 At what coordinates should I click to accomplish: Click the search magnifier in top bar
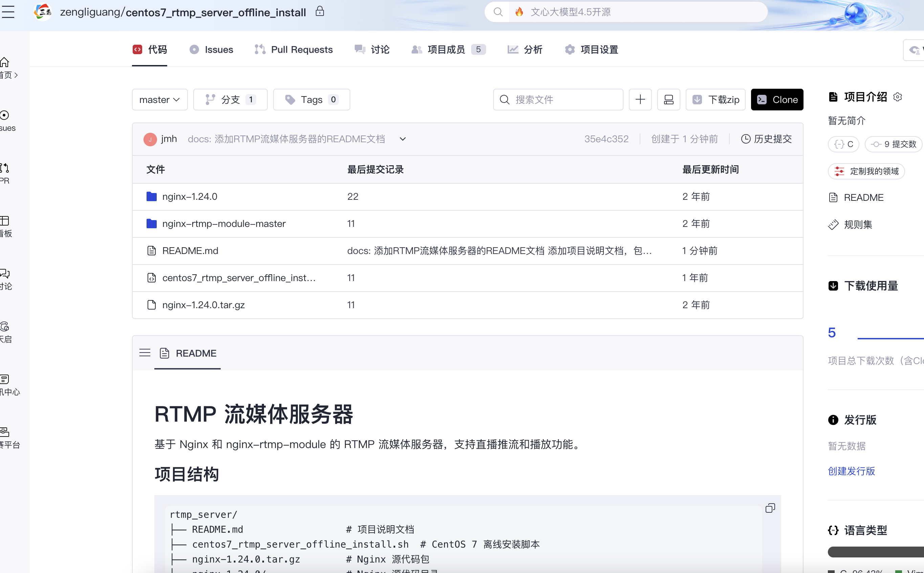click(498, 12)
